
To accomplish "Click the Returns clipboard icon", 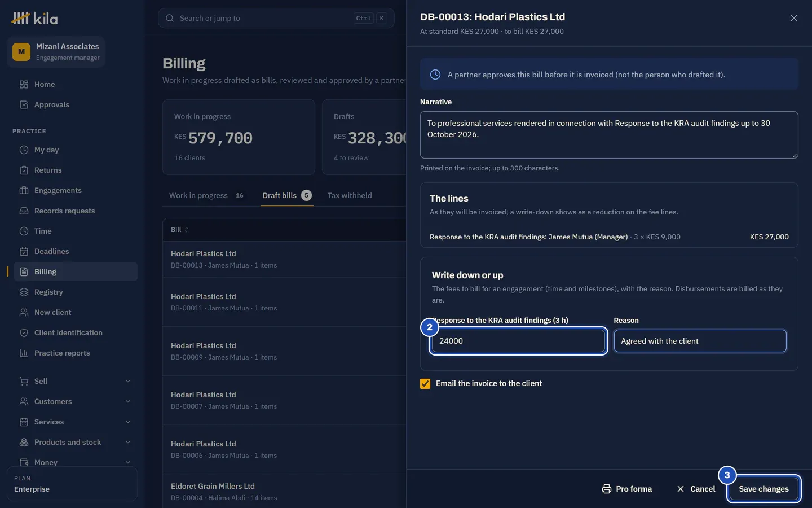I will (24, 170).
